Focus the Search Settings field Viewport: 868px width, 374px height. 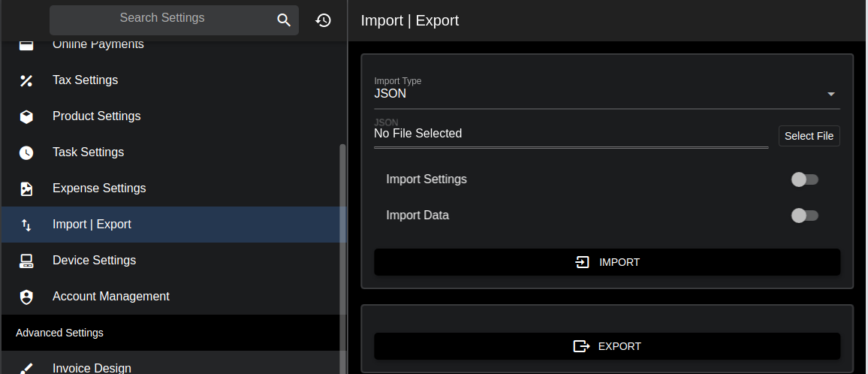tap(162, 20)
